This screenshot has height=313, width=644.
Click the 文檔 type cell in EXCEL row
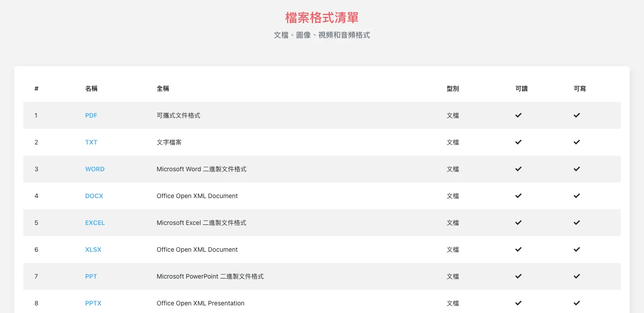click(453, 223)
